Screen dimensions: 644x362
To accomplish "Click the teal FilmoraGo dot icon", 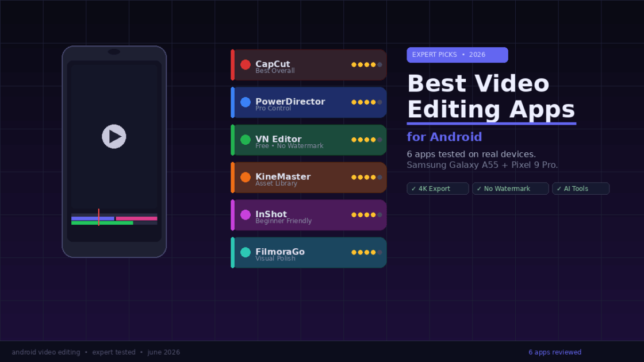I will click(245, 252).
